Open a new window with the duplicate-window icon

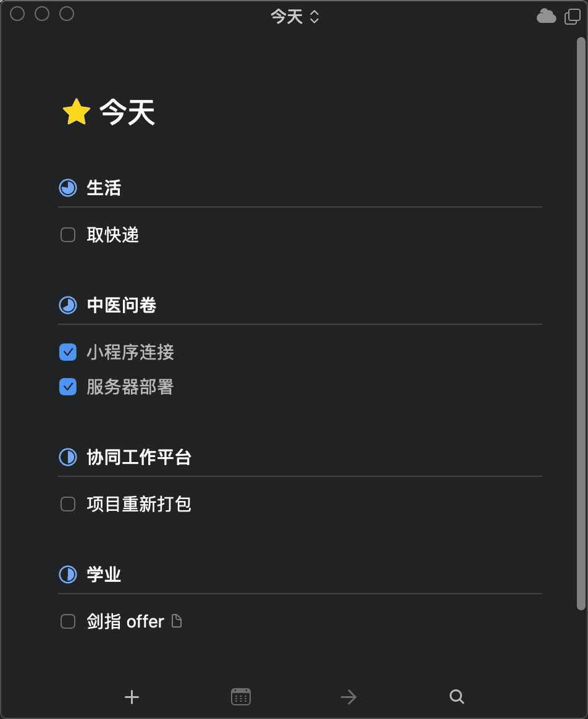pyautogui.click(x=573, y=17)
